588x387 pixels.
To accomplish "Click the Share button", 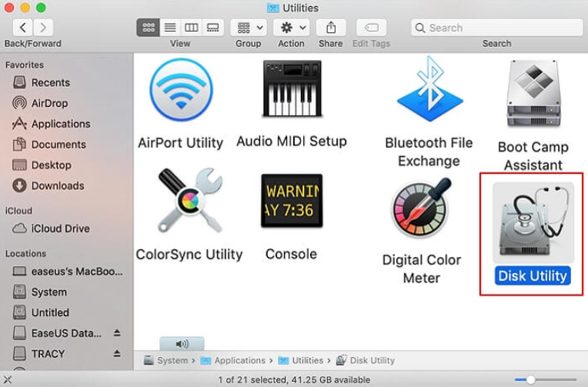I will [x=330, y=28].
